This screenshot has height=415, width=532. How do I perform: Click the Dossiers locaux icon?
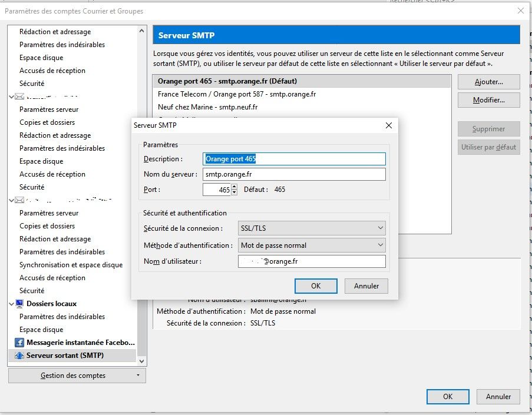coord(18,304)
